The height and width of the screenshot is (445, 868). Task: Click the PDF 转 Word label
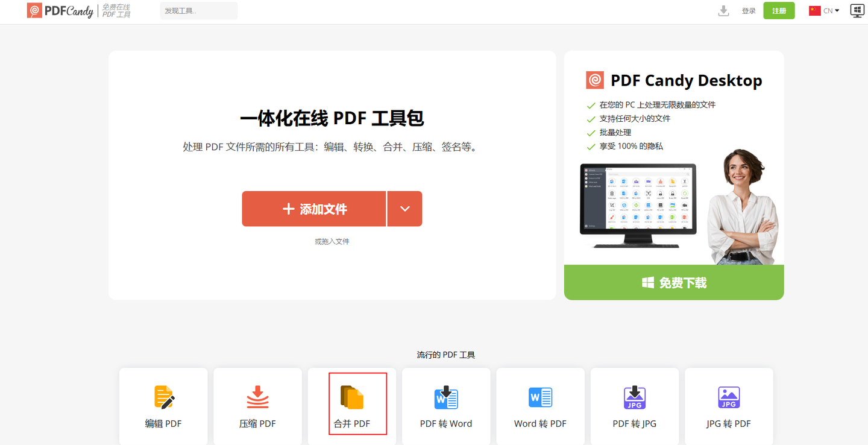pyautogui.click(x=446, y=423)
